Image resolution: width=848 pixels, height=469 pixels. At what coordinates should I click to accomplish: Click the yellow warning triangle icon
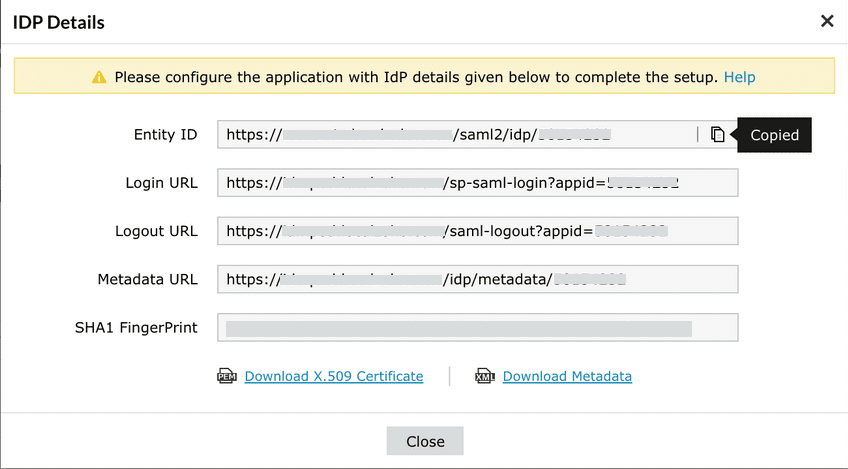pos(99,77)
